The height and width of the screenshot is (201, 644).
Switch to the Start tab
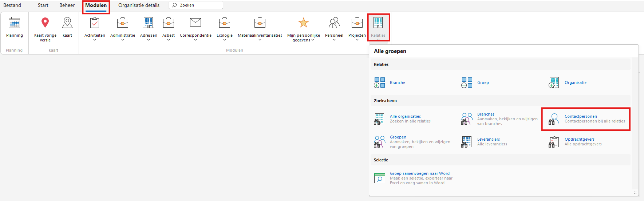click(43, 5)
